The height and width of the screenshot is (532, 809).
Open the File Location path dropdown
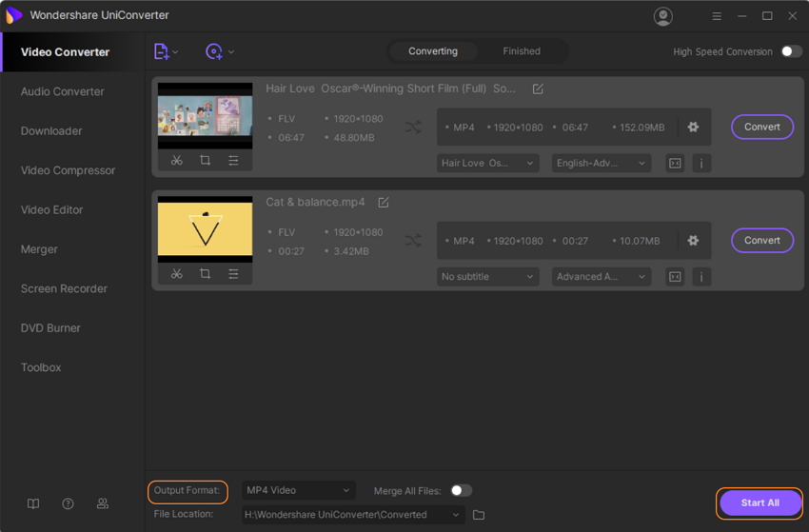[x=457, y=515]
